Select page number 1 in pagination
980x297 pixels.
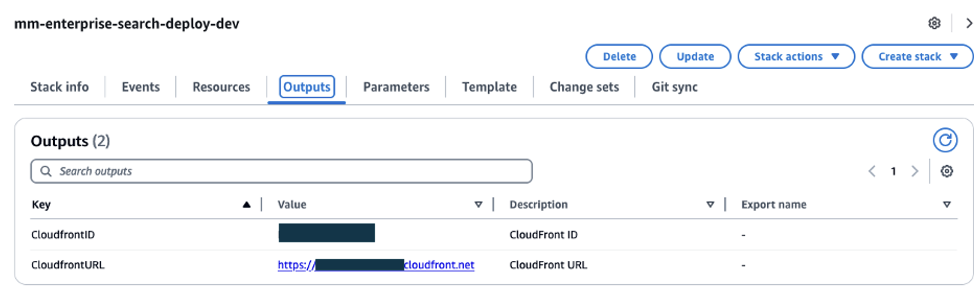coord(893,171)
